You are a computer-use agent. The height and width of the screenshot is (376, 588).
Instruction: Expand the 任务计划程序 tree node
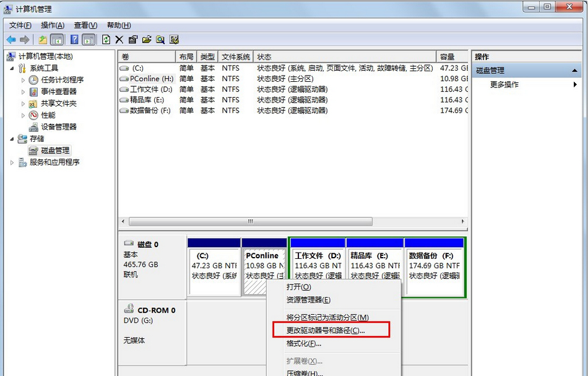pyautogui.click(x=24, y=80)
